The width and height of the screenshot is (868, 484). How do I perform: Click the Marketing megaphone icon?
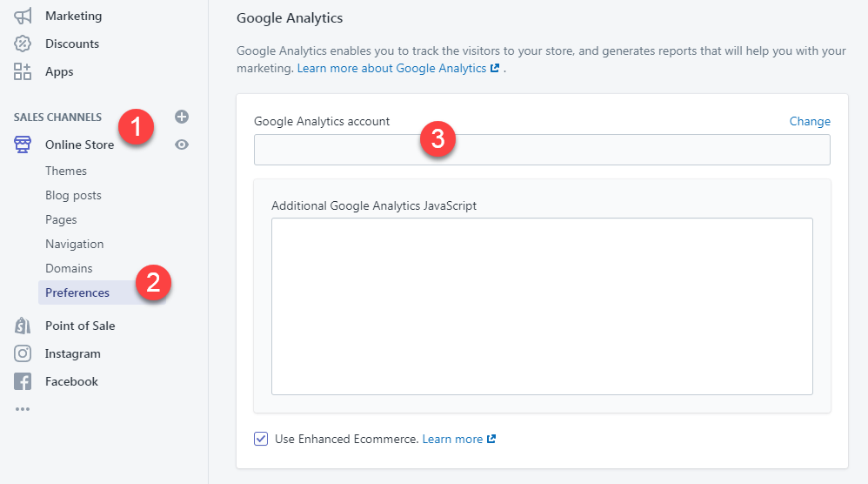coord(23,16)
